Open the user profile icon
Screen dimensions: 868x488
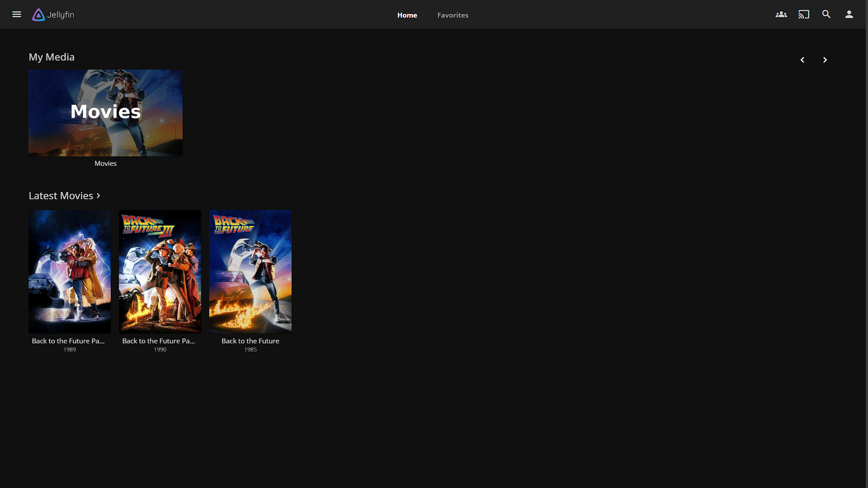(849, 14)
